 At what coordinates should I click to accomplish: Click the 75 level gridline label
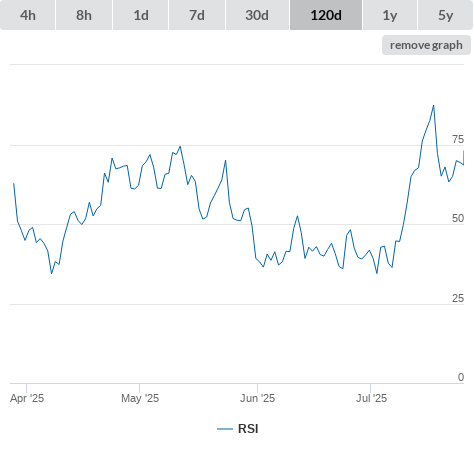pyautogui.click(x=458, y=139)
